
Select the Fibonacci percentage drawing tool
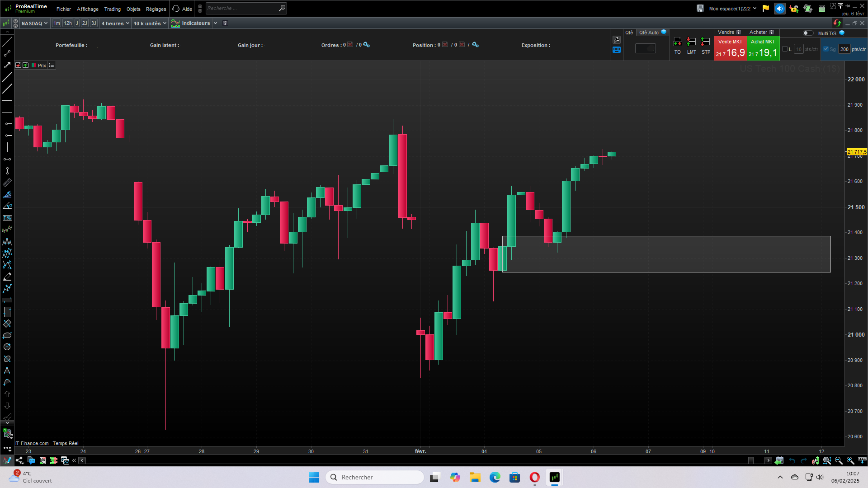7,218
